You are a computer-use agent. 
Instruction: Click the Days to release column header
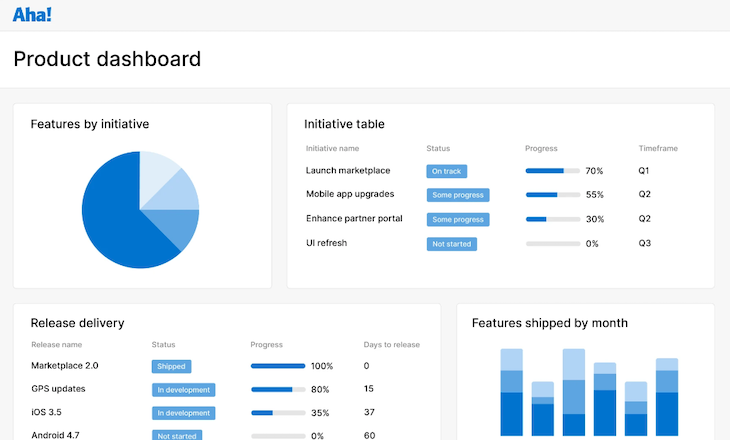click(x=392, y=345)
